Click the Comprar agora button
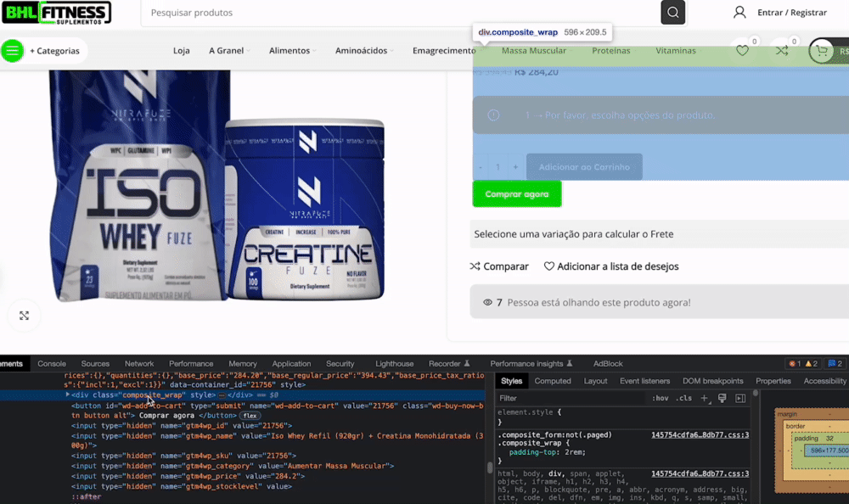The height and width of the screenshot is (504, 849). coord(517,193)
